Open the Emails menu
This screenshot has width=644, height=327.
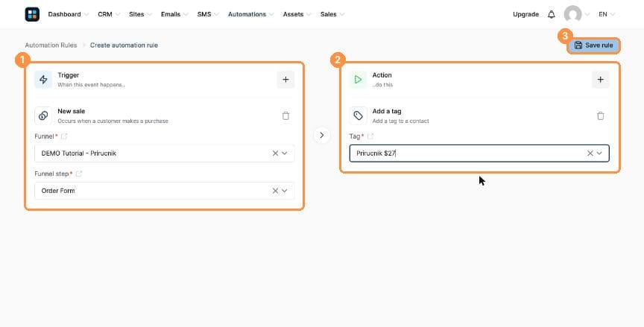pos(174,14)
